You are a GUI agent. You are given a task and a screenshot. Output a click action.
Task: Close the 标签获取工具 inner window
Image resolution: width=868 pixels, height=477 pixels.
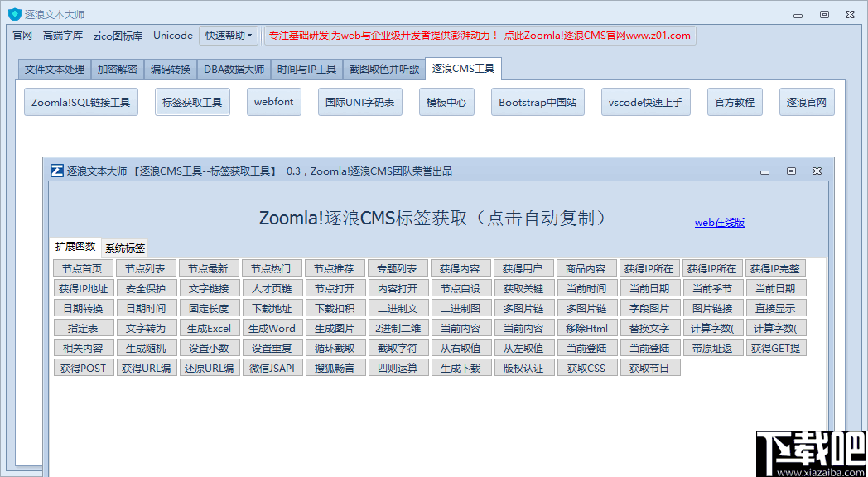click(817, 171)
